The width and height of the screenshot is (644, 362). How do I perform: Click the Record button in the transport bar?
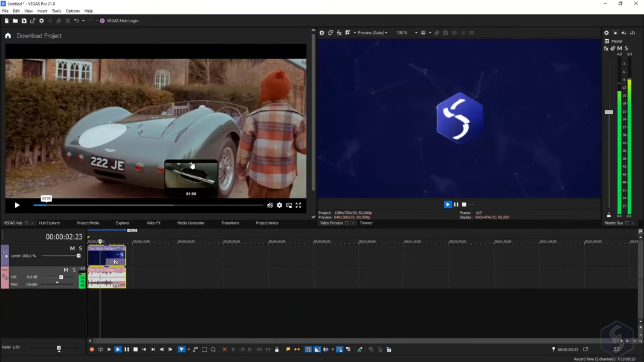92,350
